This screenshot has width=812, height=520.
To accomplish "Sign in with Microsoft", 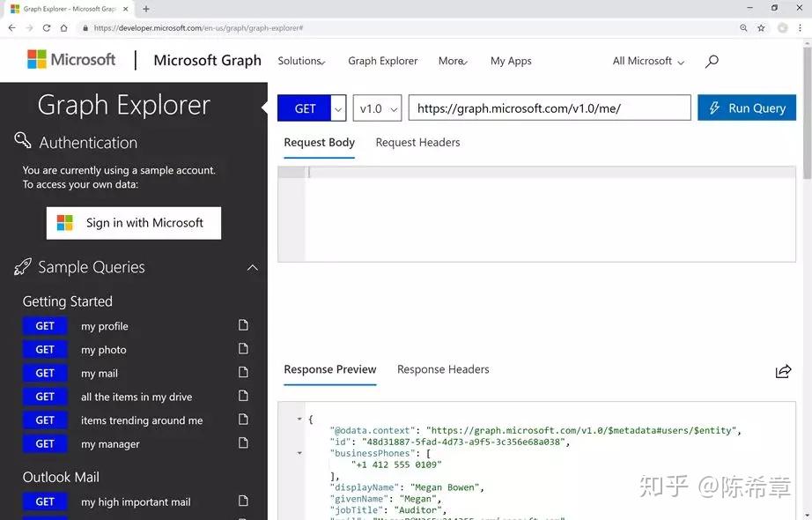I will tap(133, 223).
